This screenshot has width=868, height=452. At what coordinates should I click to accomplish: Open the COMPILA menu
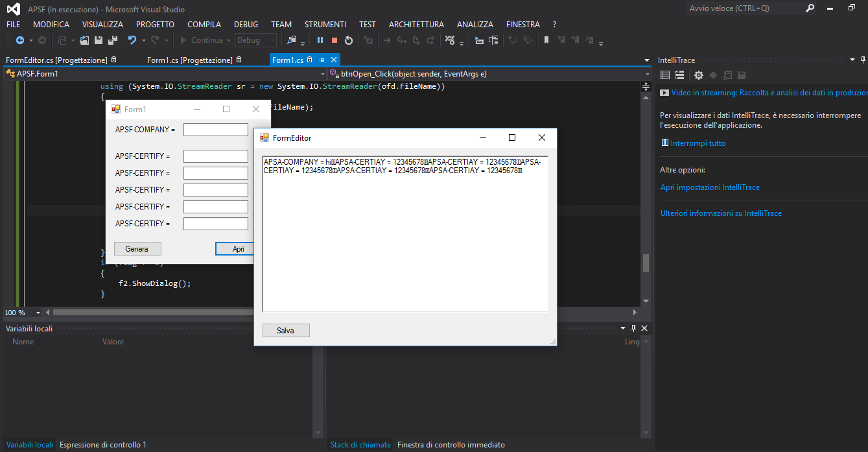(x=204, y=24)
